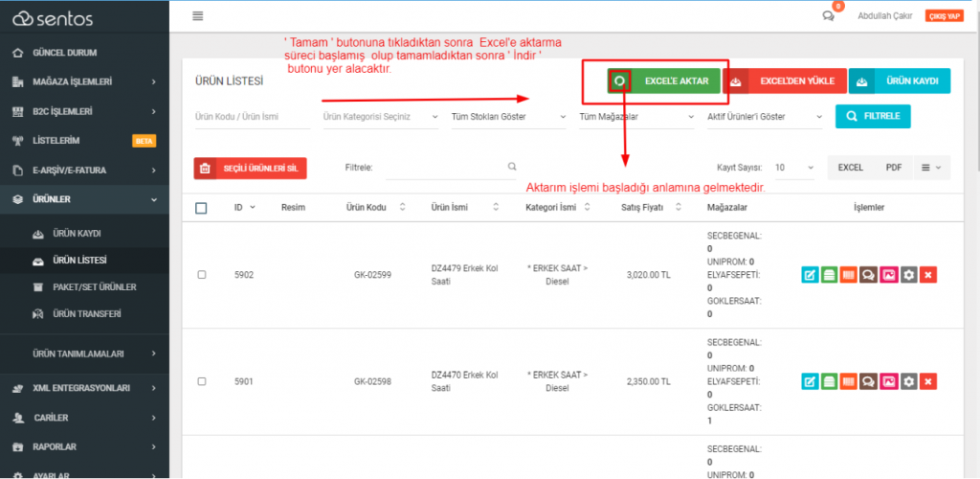Click the blue Filtrele button

tap(873, 117)
